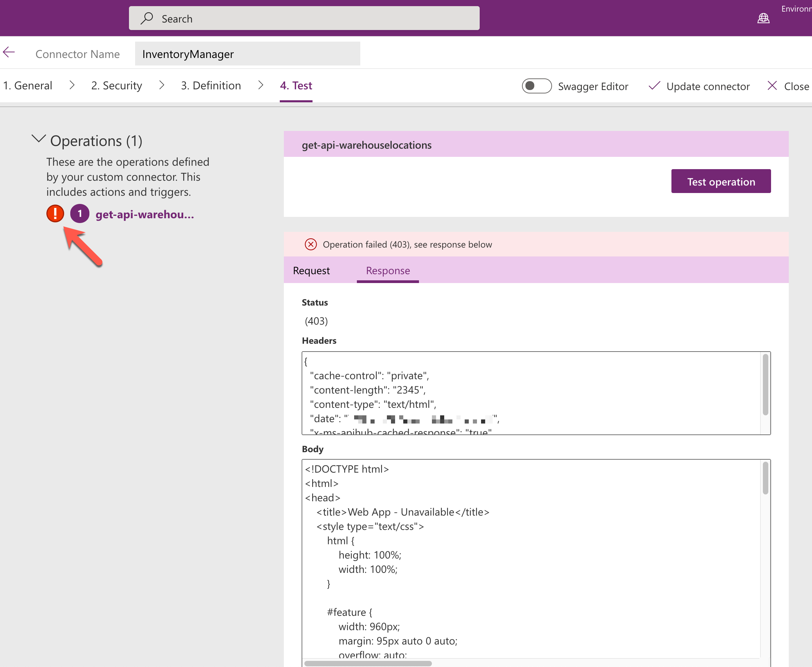Collapse the Operations section chevron
812x667 pixels.
[x=39, y=139]
